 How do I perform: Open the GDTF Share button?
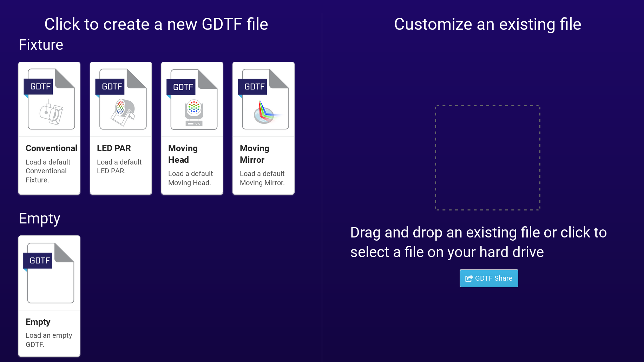(x=489, y=279)
